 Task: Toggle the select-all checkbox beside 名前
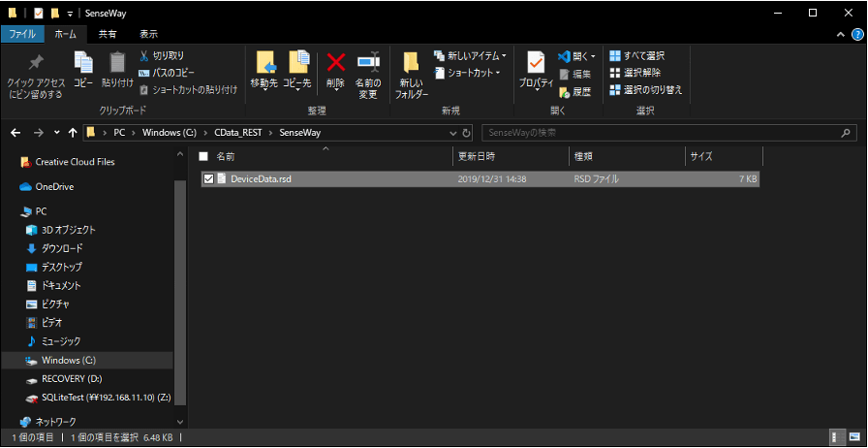coord(203,157)
